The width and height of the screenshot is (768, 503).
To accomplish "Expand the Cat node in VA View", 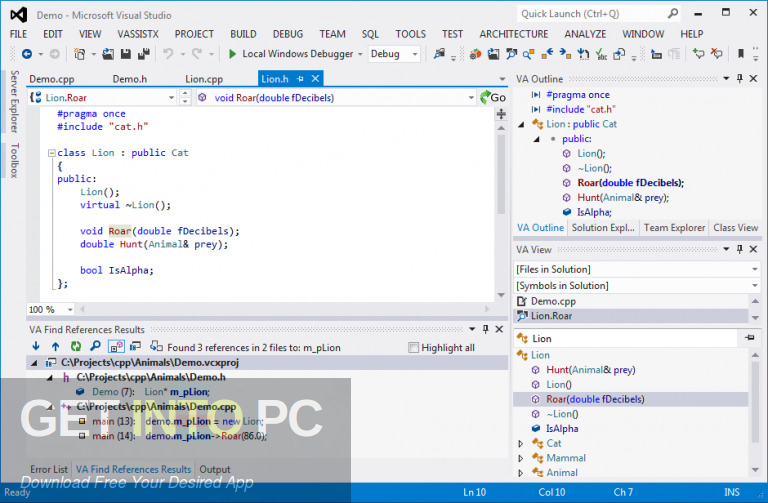I will pos(521,443).
